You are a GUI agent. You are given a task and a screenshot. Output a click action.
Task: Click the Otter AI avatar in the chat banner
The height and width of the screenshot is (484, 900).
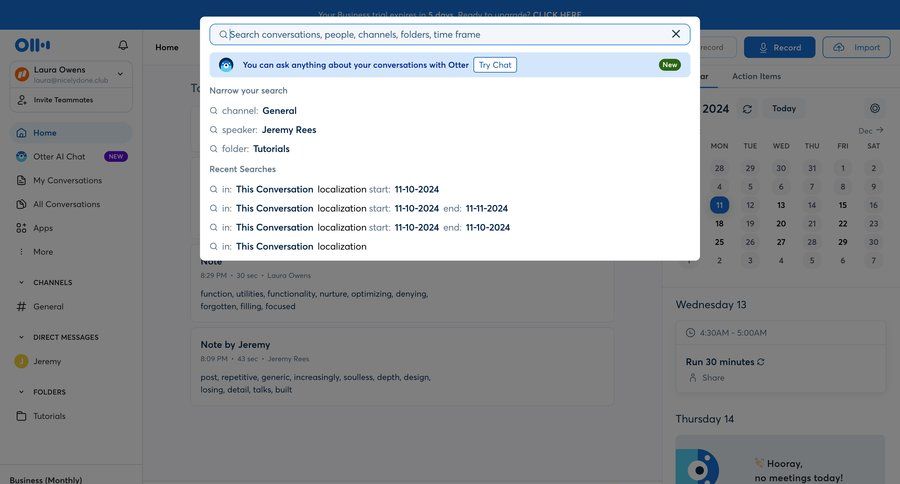(x=226, y=65)
